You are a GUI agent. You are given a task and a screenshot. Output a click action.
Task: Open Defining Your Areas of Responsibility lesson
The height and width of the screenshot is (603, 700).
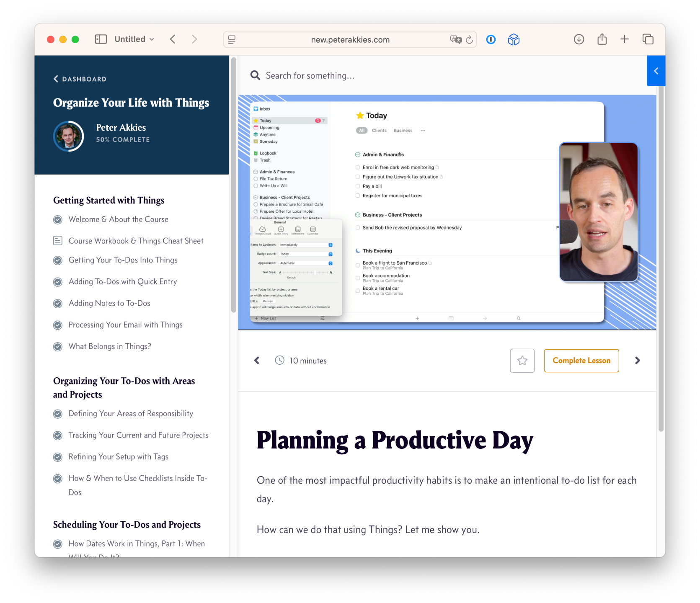tap(131, 414)
